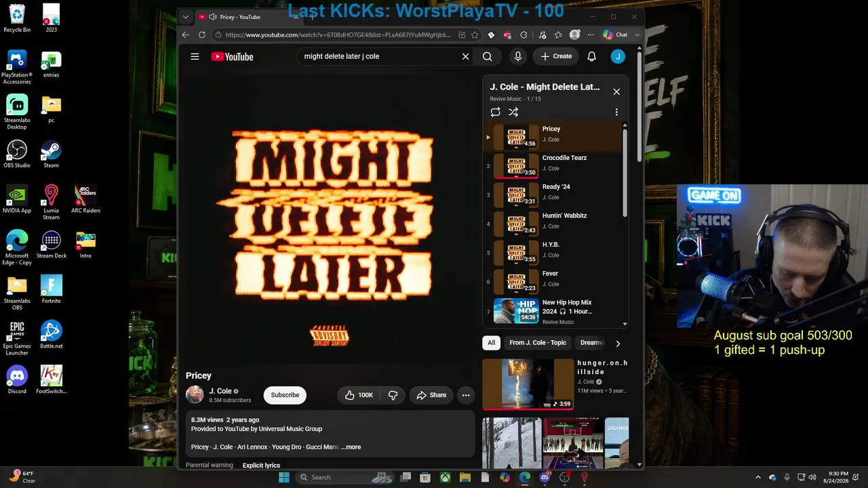Go to YouTube home via logo

pos(232,57)
